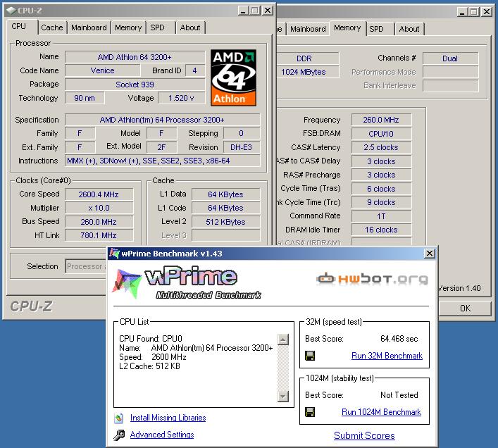This screenshot has width=498, height=448.
Task: Click the Revision value DH-E3
Action: coord(242,147)
